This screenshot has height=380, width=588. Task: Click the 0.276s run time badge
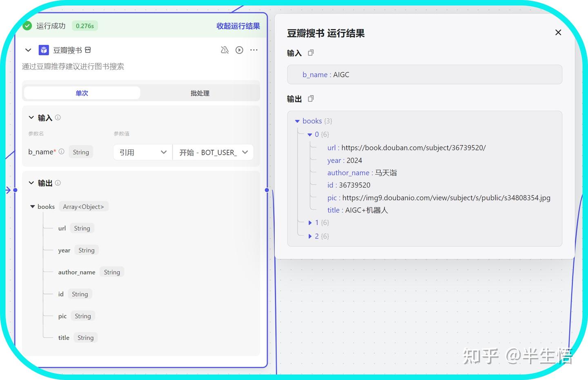[85, 26]
